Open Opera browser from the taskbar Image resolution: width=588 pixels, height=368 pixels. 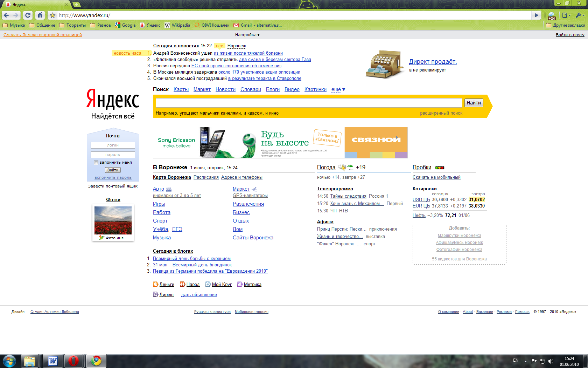[73, 361]
